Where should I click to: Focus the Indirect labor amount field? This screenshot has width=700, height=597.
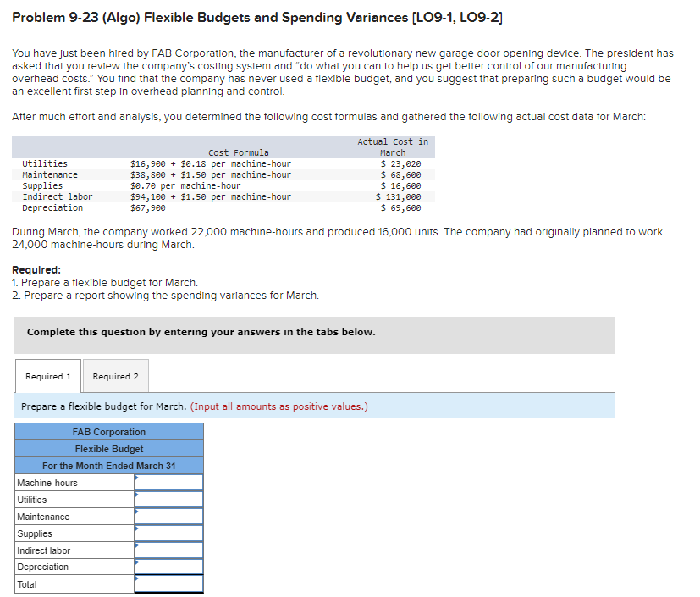[x=168, y=550]
